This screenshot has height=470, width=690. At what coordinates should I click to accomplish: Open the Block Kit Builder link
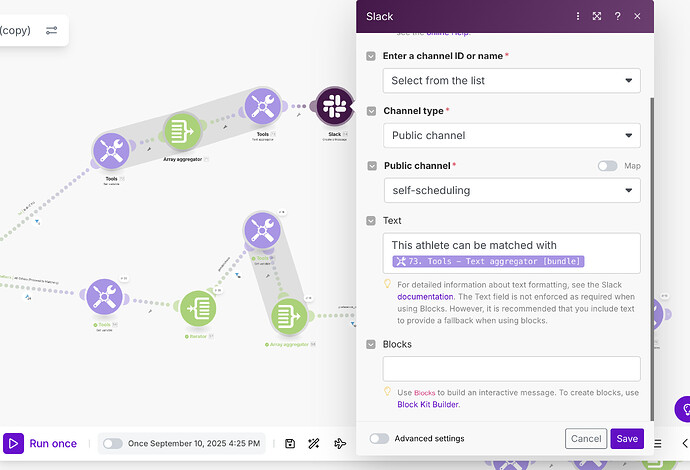(428, 404)
